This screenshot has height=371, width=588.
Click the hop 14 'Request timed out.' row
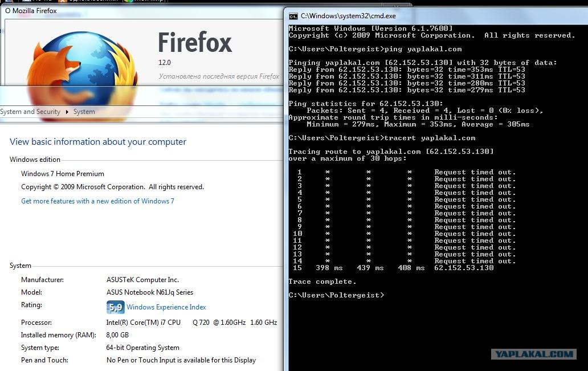point(405,261)
